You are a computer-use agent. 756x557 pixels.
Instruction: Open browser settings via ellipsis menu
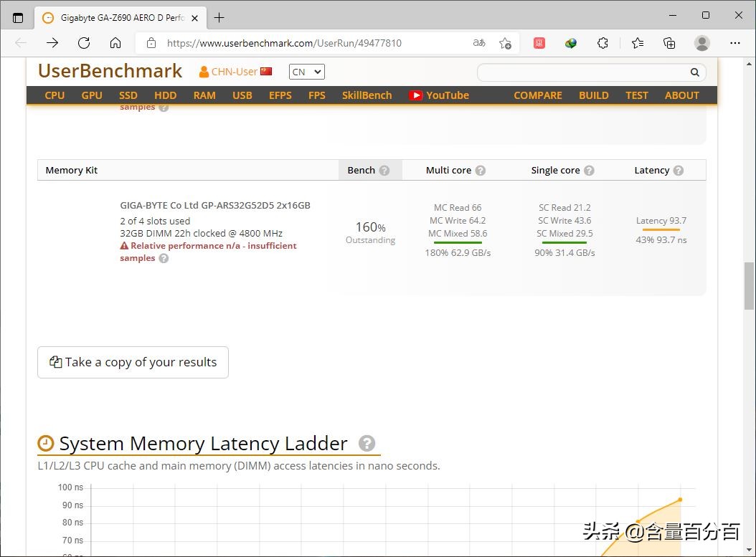pyautogui.click(x=735, y=43)
